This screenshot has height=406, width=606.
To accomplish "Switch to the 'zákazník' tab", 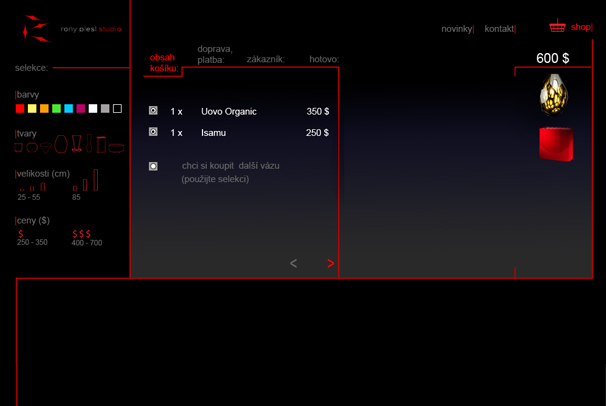I will point(265,59).
